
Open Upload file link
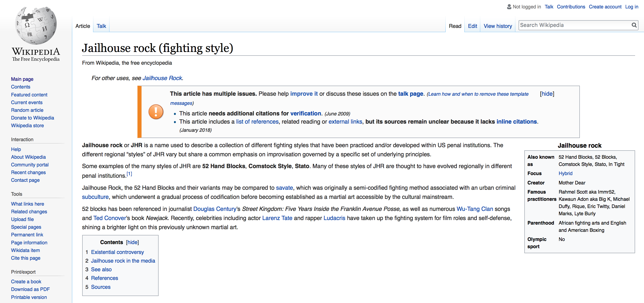tap(22, 219)
